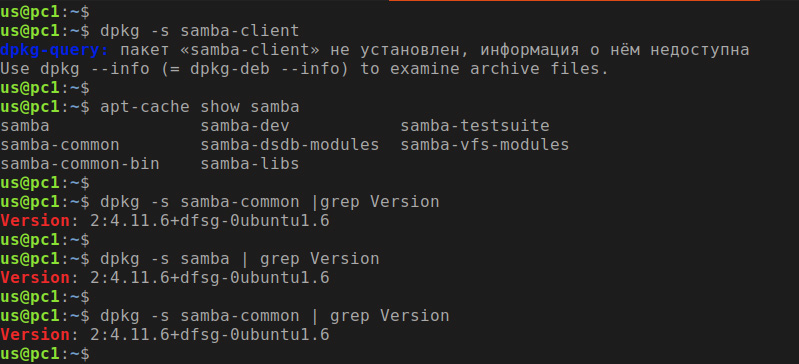Click the 'Use dpkg --info' hint line

click(304, 69)
